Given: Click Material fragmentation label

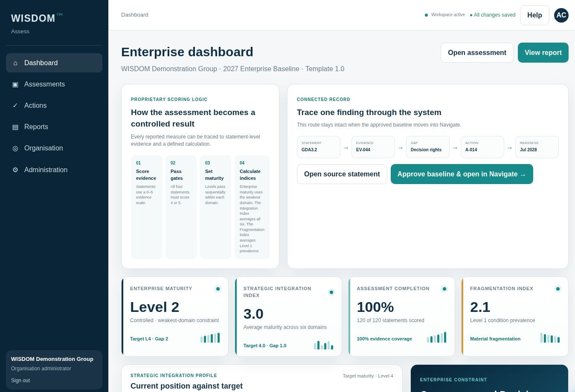Looking at the screenshot, I should pyautogui.click(x=495, y=339).
